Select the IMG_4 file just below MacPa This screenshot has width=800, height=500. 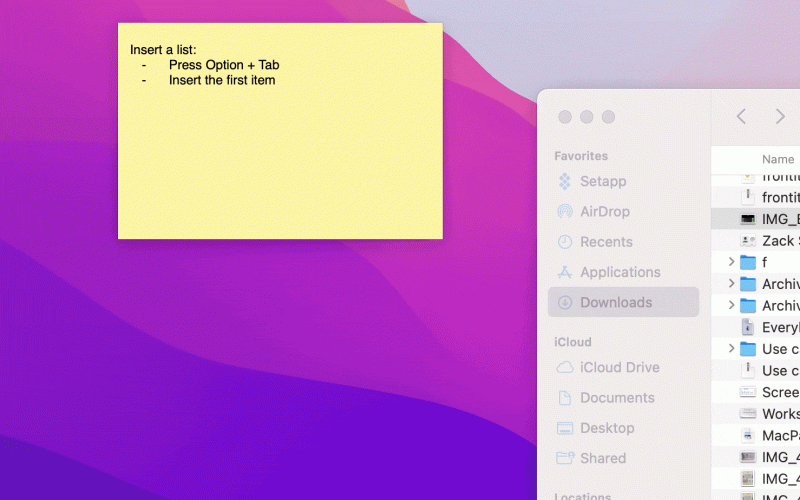coord(756,457)
